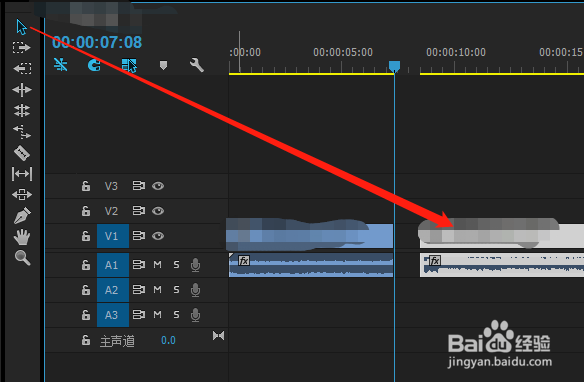This screenshot has height=382, width=584.
Task: Click the 00:00:07:08 playhead timecode
Action: pos(97,42)
